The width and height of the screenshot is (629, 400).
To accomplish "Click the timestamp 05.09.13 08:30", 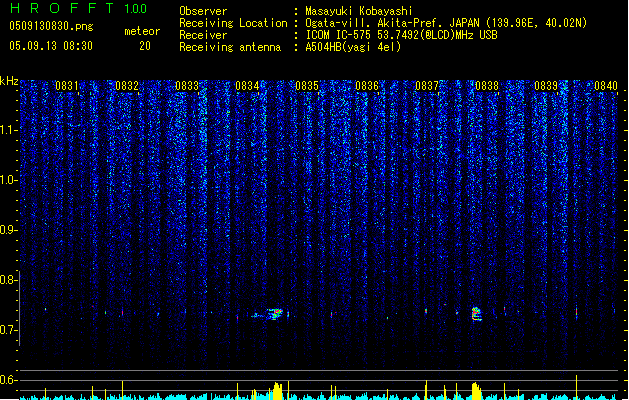I will (51, 46).
